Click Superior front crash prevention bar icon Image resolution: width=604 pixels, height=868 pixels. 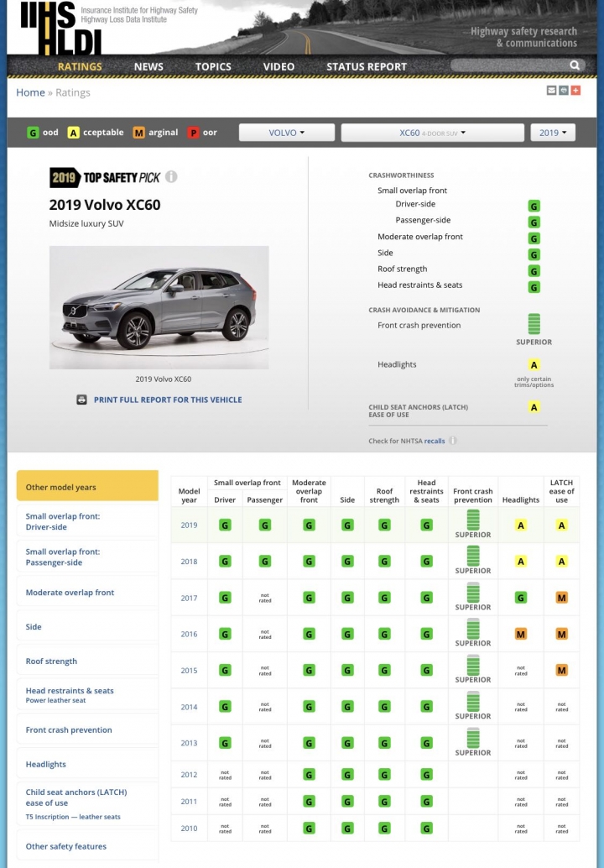[534, 324]
